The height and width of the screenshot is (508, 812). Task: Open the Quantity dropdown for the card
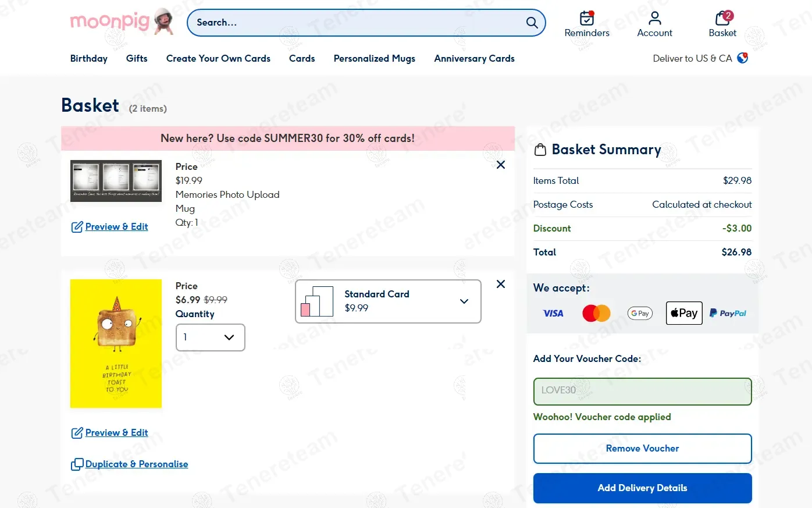coord(210,338)
